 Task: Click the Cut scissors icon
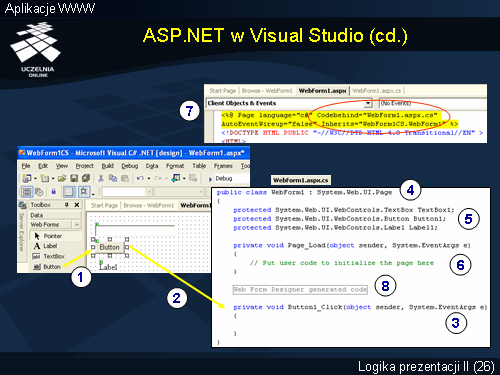(101, 178)
